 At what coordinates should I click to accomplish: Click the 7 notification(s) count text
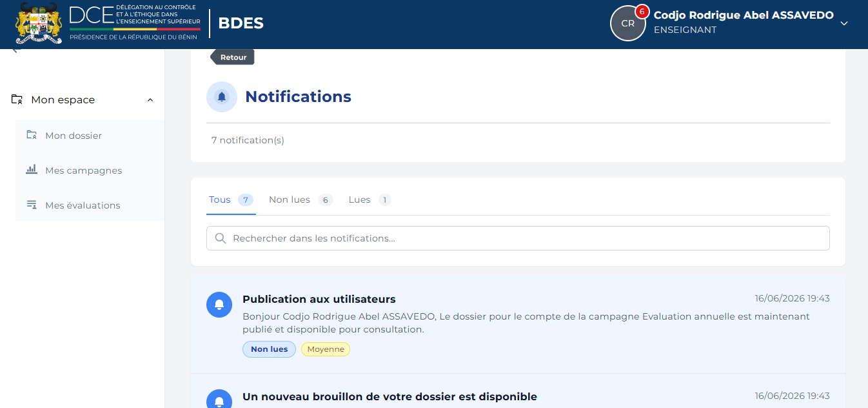248,140
